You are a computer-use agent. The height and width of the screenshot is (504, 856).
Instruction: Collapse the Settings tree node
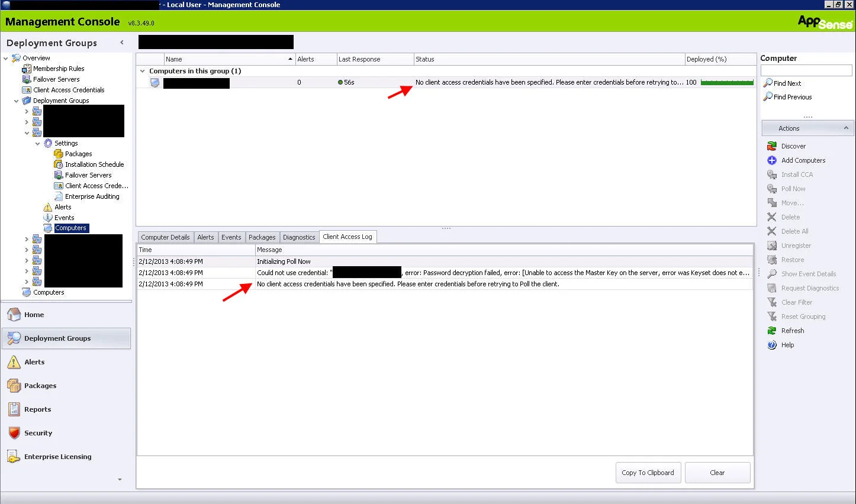37,143
